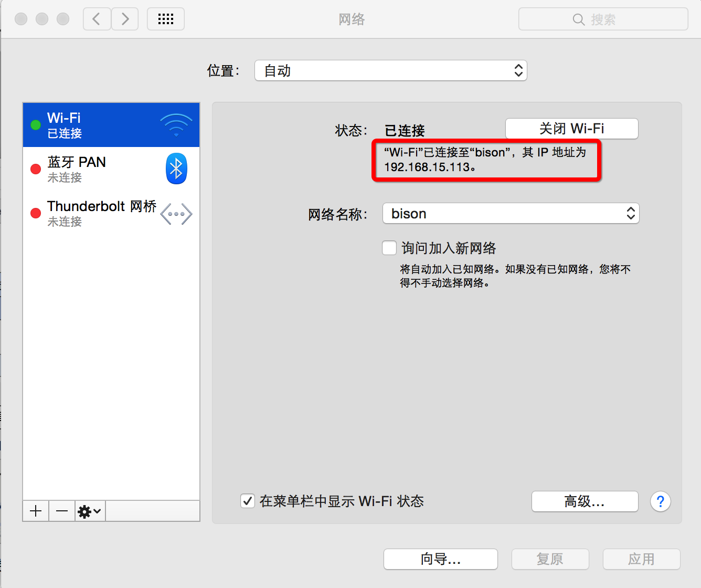Open the 网络名称 bison dropdown
Screen dimensions: 701x588
coord(511,213)
